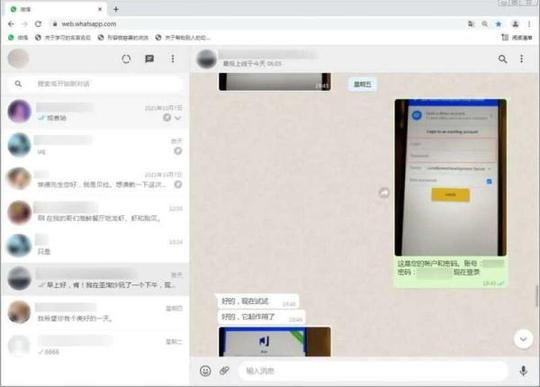Screen dimensions: 540x387
Task: Open the emoji picker in message bar
Action: click(206, 371)
